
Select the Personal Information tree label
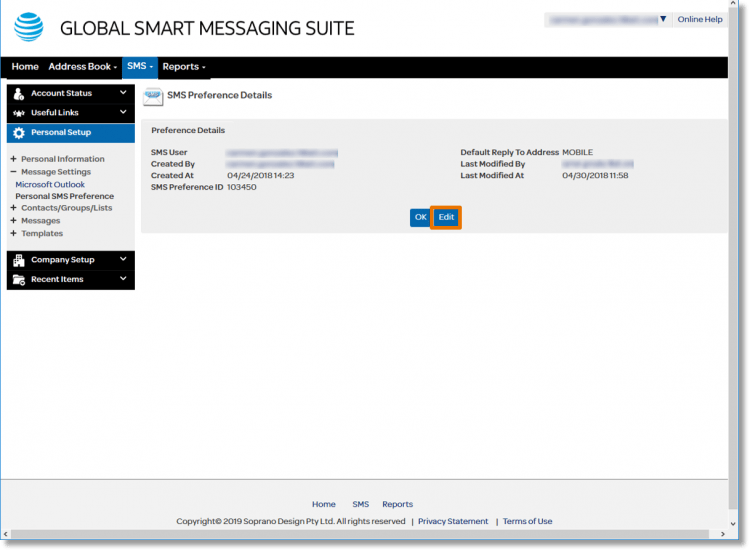[63, 159]
